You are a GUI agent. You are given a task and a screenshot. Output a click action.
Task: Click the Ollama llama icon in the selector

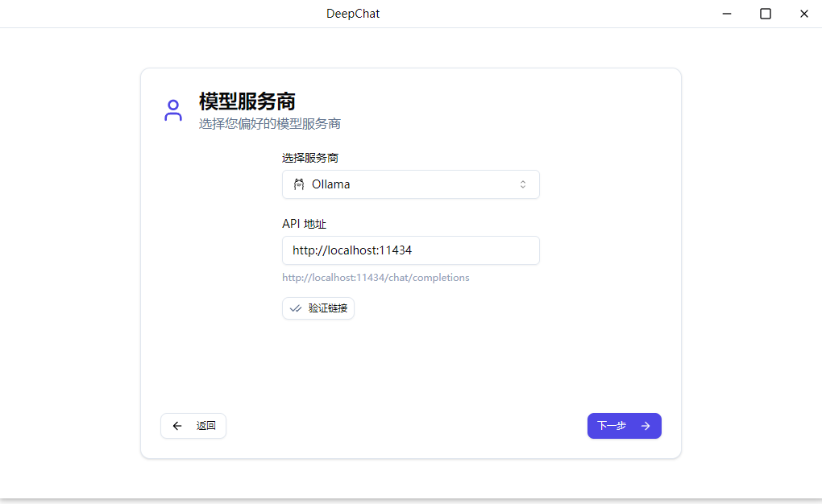coord(298,184)
